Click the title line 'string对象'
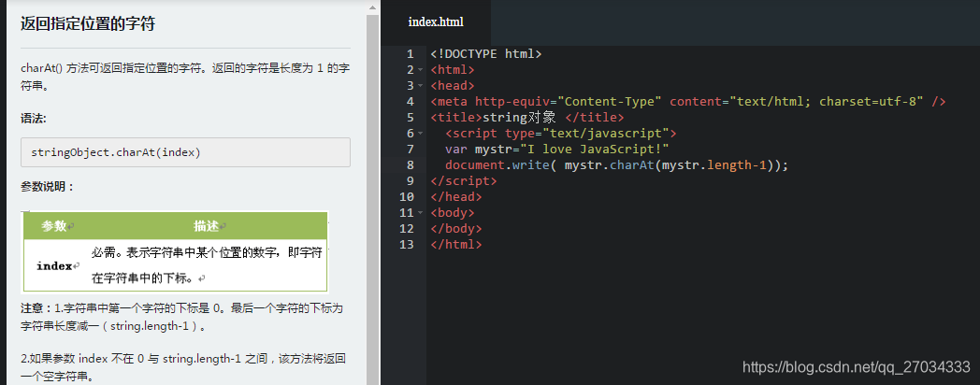This screenshot has width=980, height=385. click(x=526, y=118)
